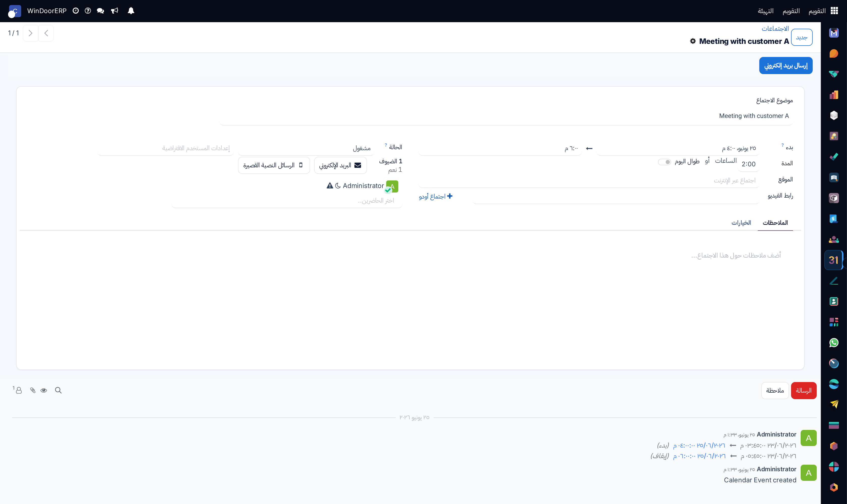Open the open-book app icon in sidebar

(834, 178)
